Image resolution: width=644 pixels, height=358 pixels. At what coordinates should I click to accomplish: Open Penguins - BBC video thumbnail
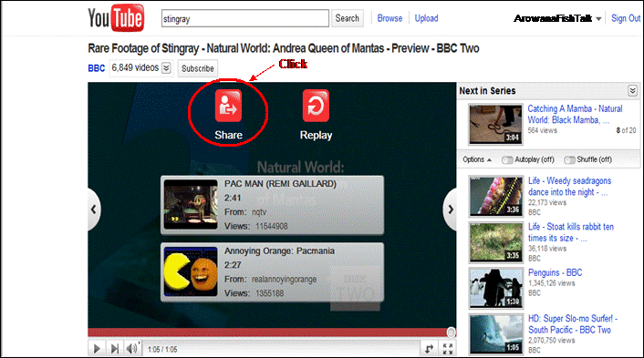(x=495, y=288)
